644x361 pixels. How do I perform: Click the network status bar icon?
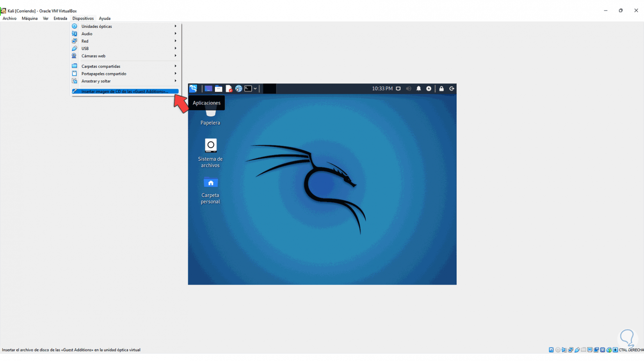click(571, 350)
